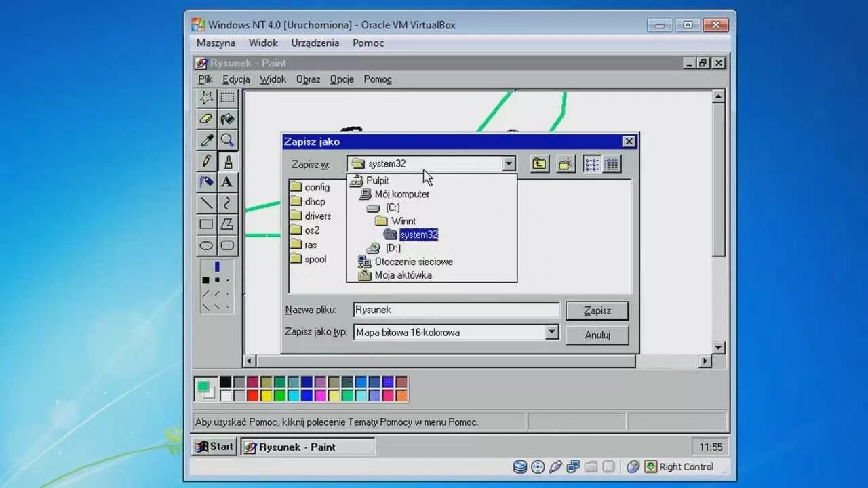Select the config folder
Viewport: 868px width, 488px height.
(x=310, y=187)
